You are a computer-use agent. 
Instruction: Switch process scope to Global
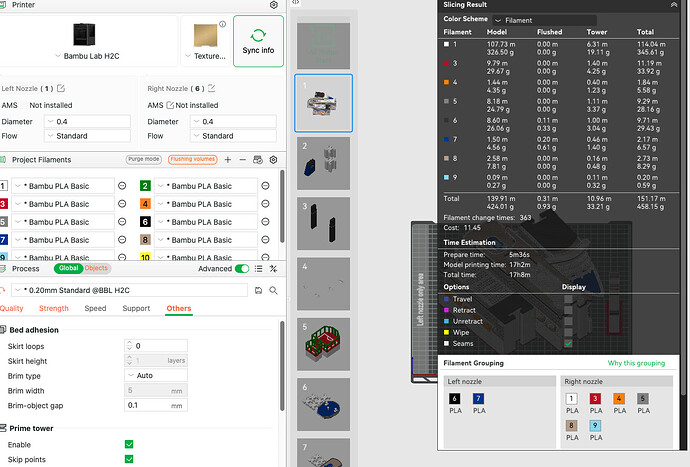[68, 268]
